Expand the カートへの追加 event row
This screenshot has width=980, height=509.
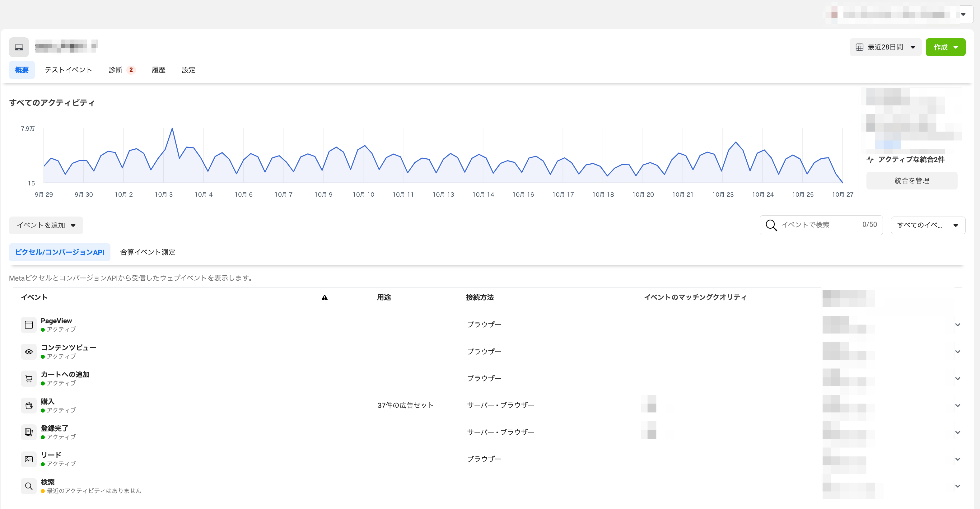point(958,379)
